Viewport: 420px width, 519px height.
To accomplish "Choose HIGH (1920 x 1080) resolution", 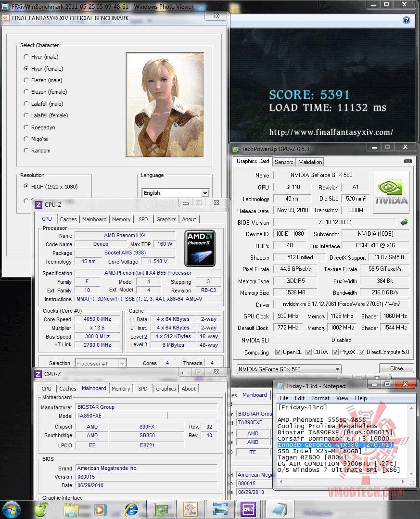I will point(51,187).
